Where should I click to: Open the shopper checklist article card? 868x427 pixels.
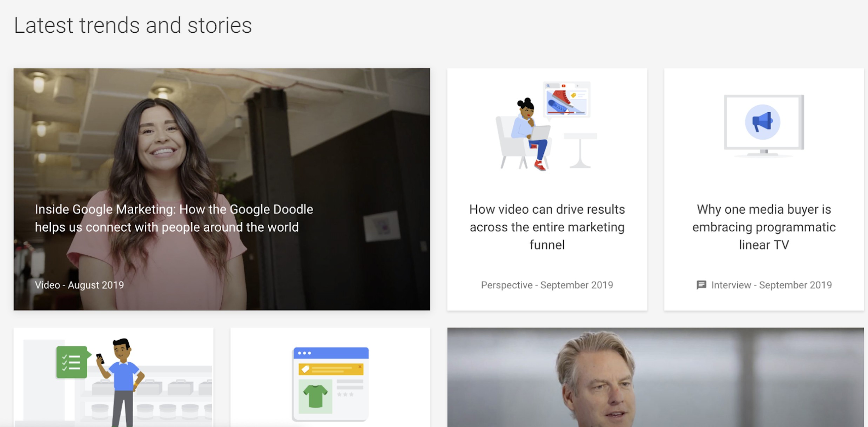(x=113, y=377)
